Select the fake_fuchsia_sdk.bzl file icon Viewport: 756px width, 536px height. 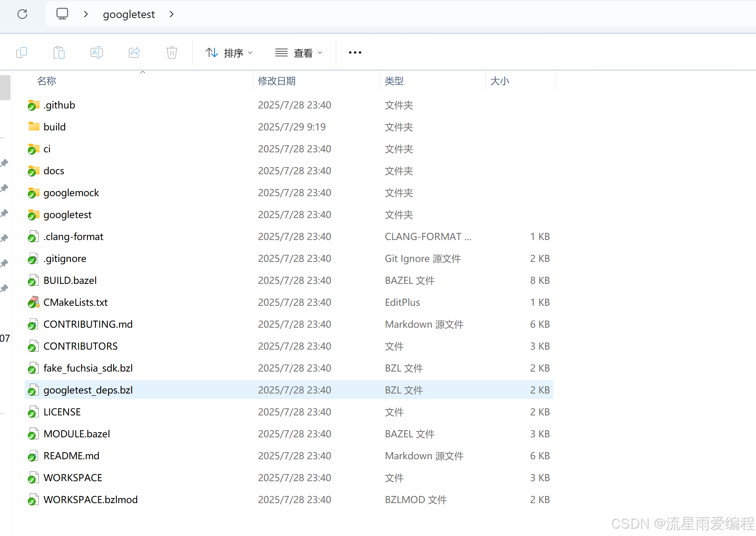(x=34, y=368)
